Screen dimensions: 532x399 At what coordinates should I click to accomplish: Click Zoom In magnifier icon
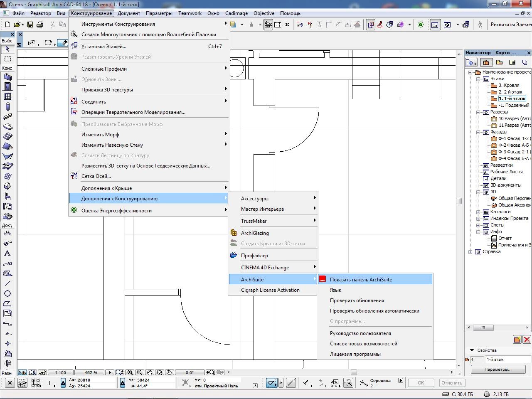(x=130, y=373)
